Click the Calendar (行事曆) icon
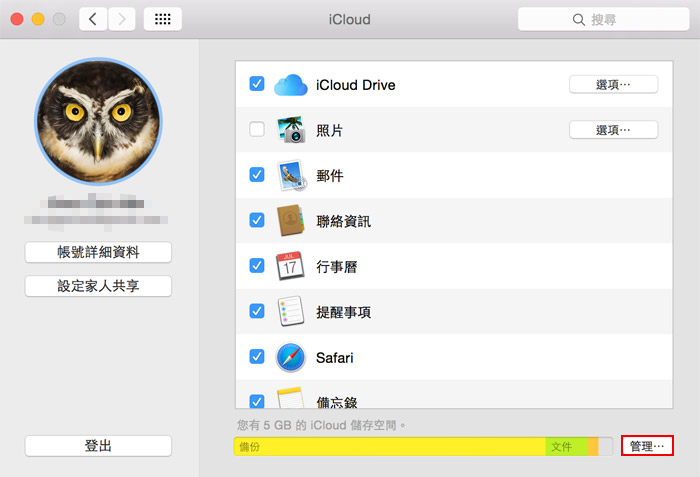Viewport: 700px width, 477px height. 290,266
